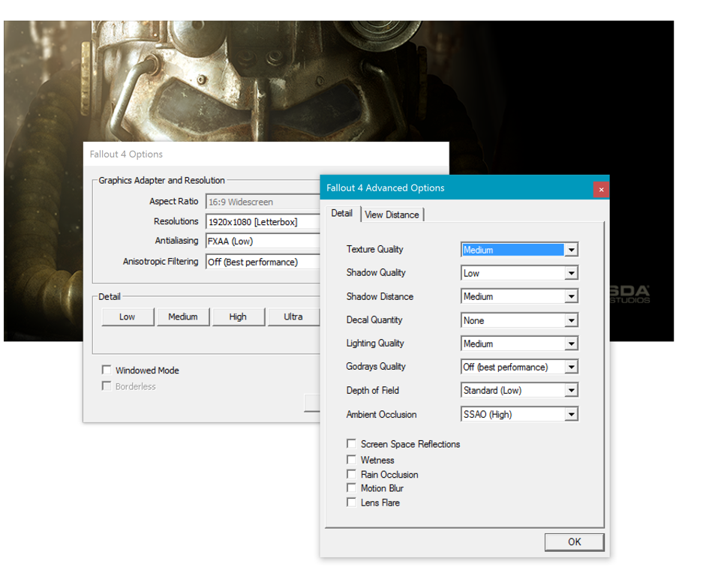
Task: Click the Shadow Distance label
Action: click(380, 296)
